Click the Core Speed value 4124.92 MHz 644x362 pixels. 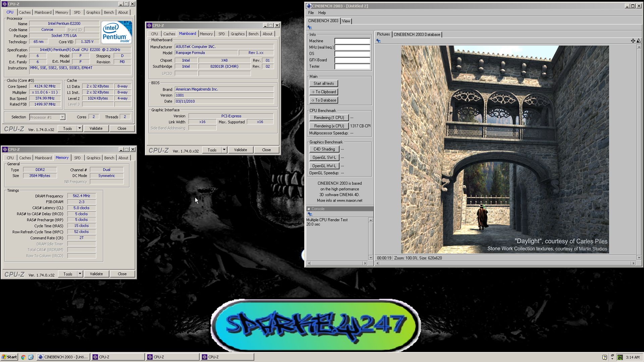pos(45,86)
